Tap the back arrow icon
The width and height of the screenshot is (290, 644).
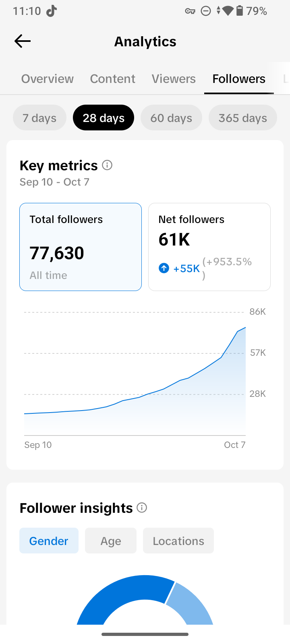click(23, 41)
